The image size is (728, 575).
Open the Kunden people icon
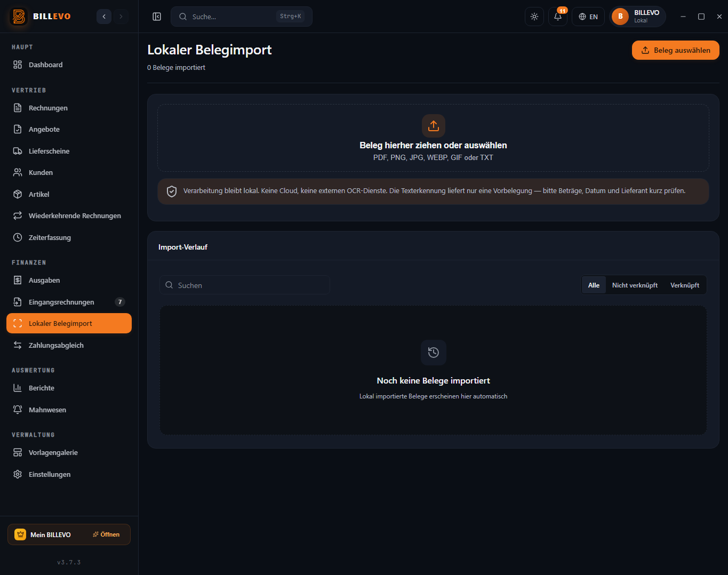point(18,172)
